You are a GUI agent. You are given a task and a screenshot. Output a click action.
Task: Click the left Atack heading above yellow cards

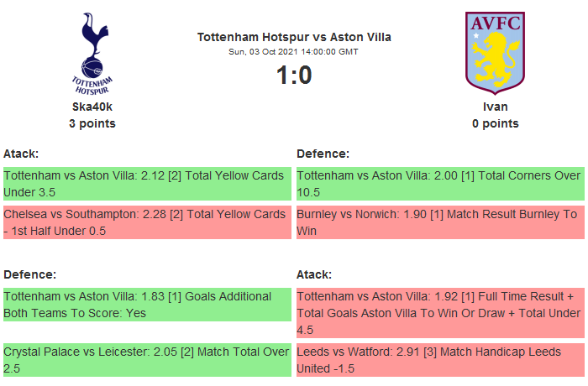point(22,154)
